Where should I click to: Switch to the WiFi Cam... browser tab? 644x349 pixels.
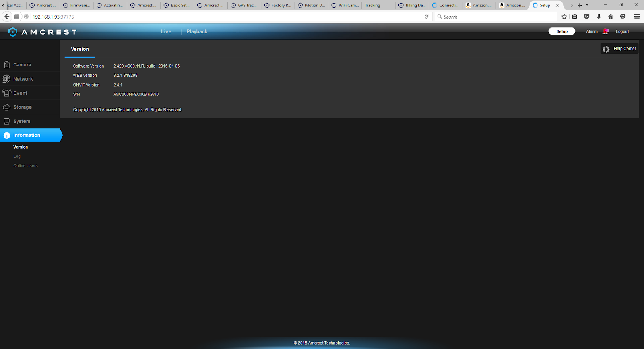345,5
